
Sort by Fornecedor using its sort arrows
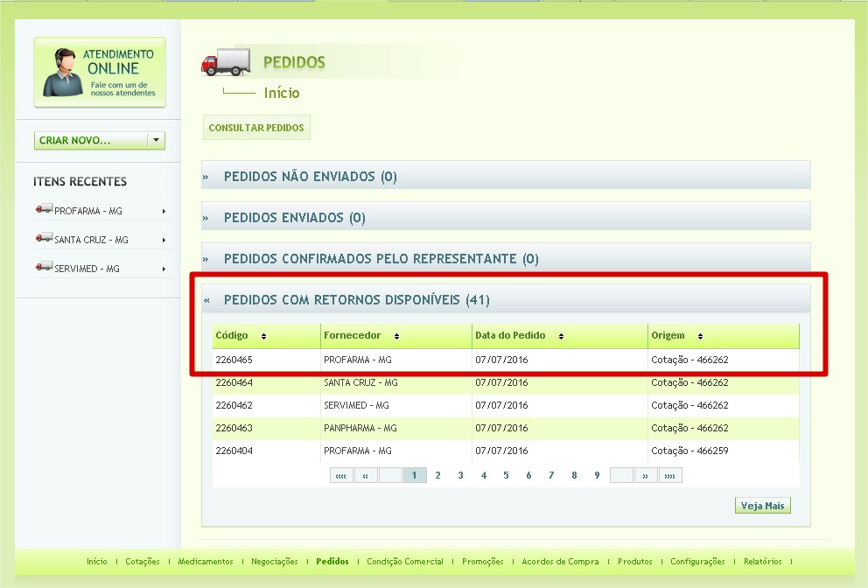click(x=396, y=337)
